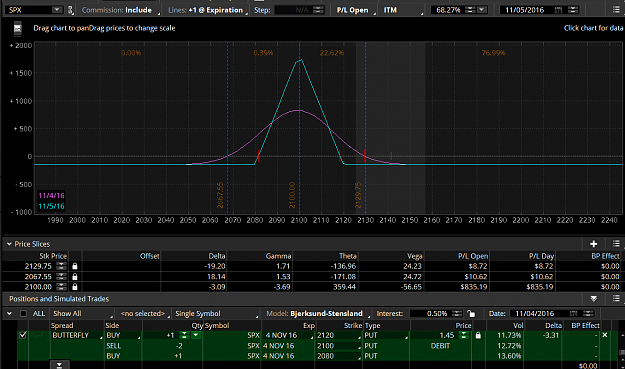Toggle the lock on 2067.55 price slice
Viewport: 625px width, 369px height.
pyautogui.click(x=75, y=276)
